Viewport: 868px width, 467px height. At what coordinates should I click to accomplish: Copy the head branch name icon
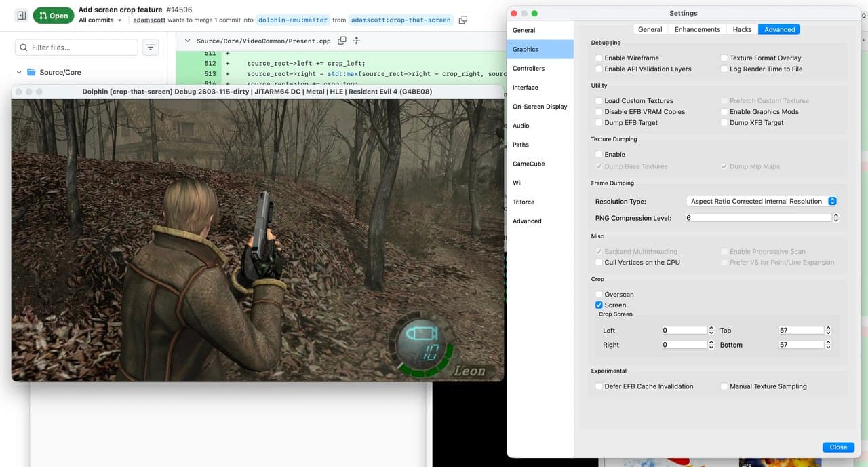coord(463,20)
